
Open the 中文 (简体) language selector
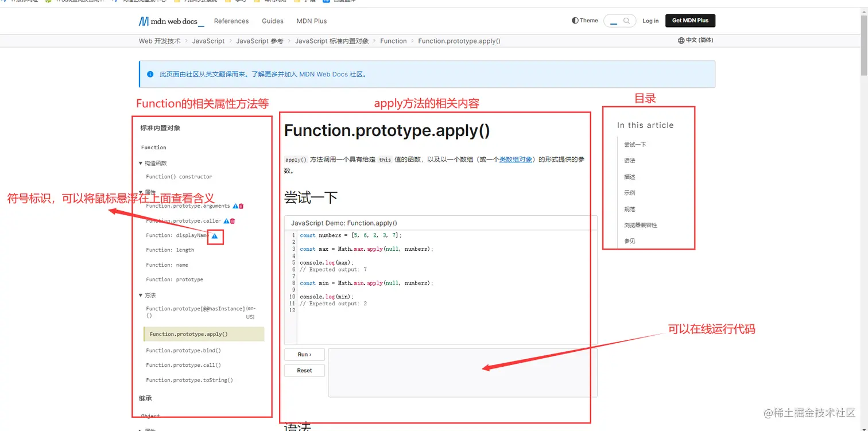tap(696, 41)
